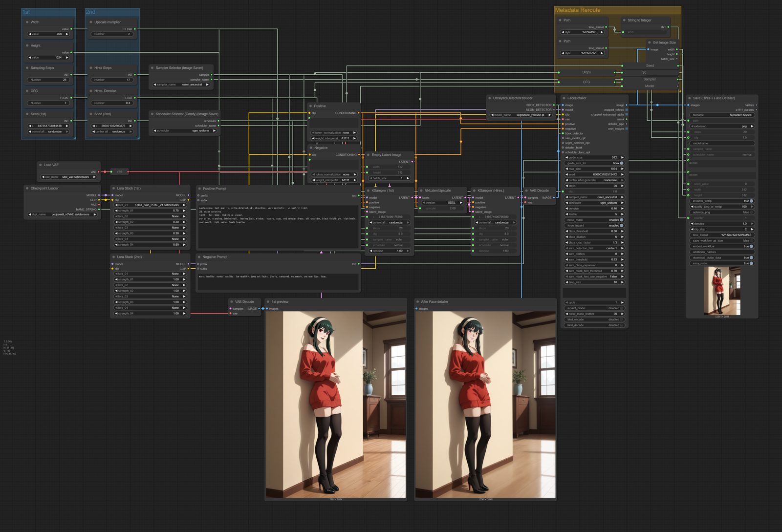Open the ckpt_name dropdown in Checkpoint Loader

(62, 214)
